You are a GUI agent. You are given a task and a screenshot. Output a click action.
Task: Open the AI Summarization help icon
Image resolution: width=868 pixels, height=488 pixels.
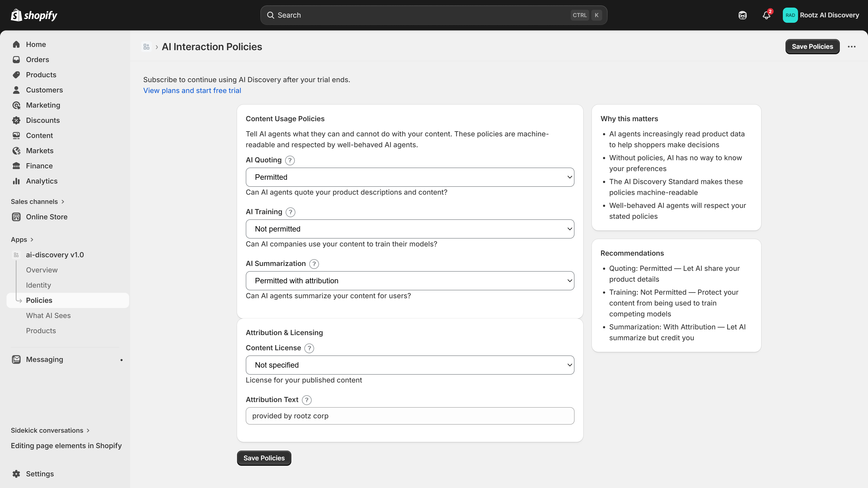[x=314, y=264]
